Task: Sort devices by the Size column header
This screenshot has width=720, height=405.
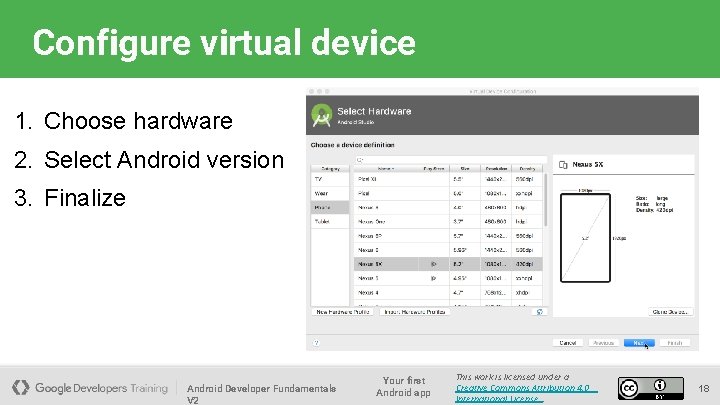Action: (465, 169)
